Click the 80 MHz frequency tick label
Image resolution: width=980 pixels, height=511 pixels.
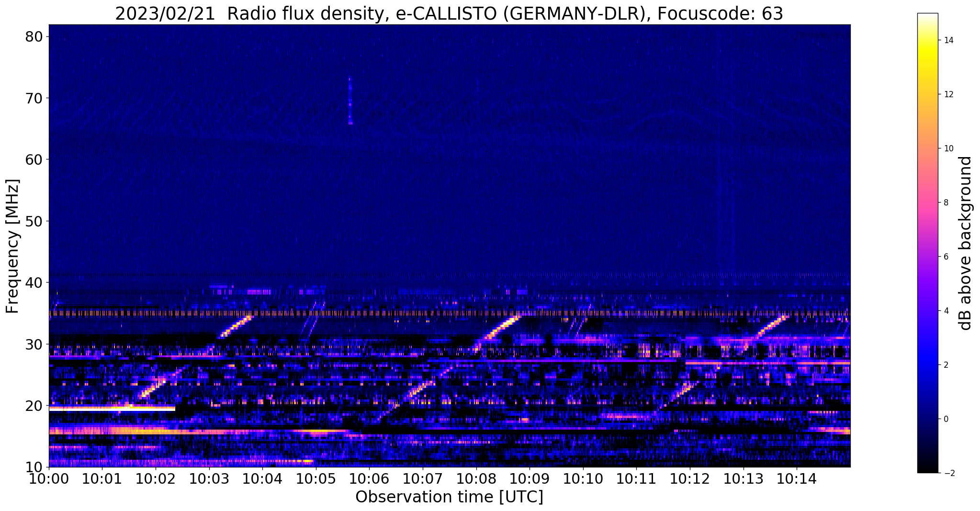34,37
